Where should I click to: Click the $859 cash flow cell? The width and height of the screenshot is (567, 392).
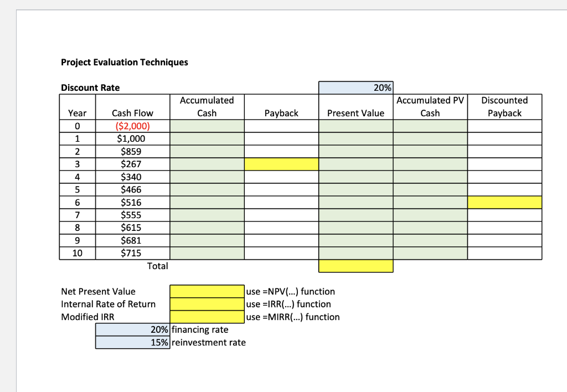click(x=133, y=152)
